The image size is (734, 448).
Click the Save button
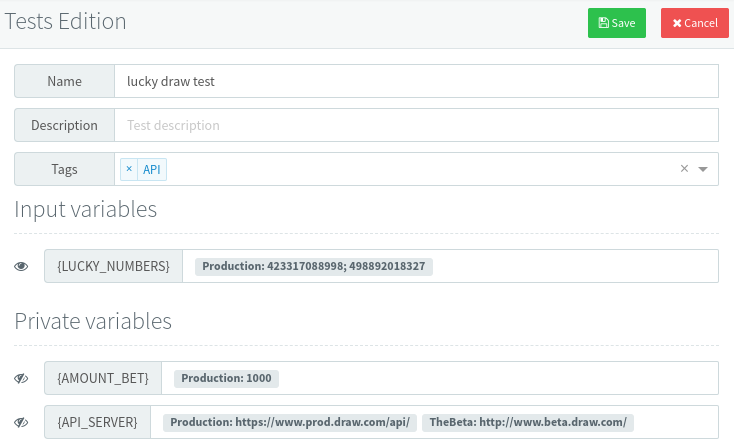(616, 23)
